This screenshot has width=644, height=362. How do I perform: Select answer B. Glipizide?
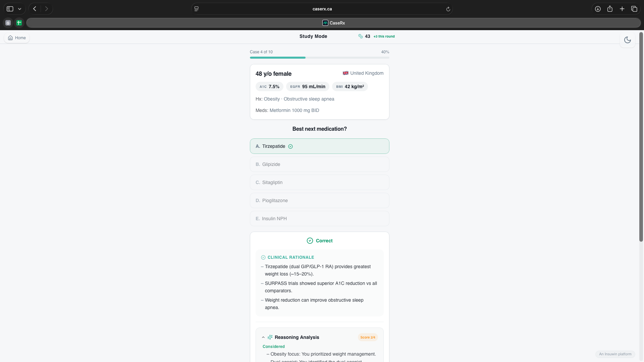point(319,164)
